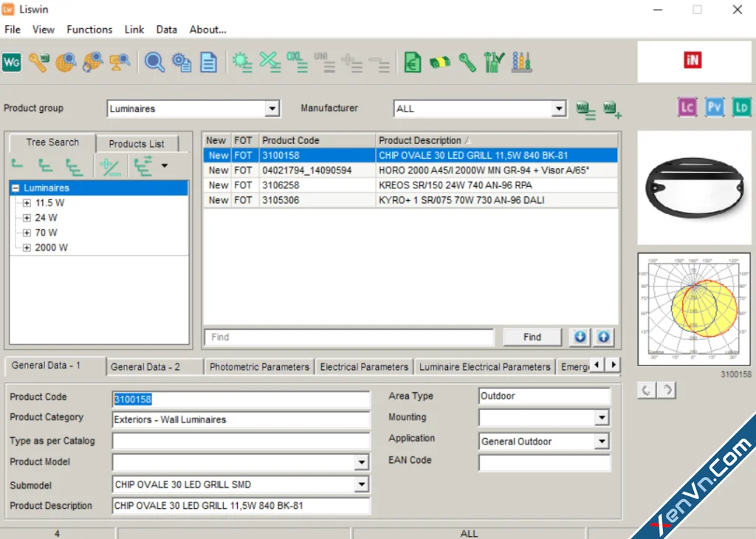This screenshot has height=539, width=756.
Task: Open the File menu
Action: tap(13, 30)
